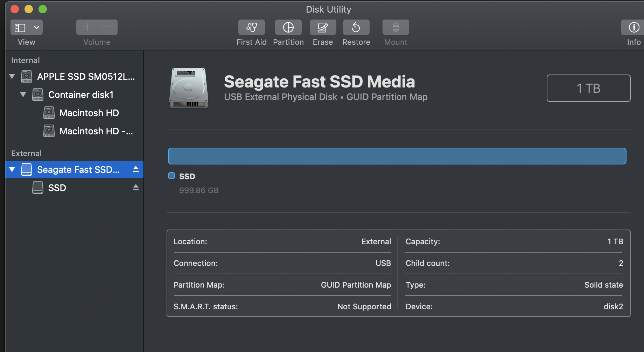Click the Seagate drive icon in the header
Viewport: 644px width, 352px height.
(188, 88)
